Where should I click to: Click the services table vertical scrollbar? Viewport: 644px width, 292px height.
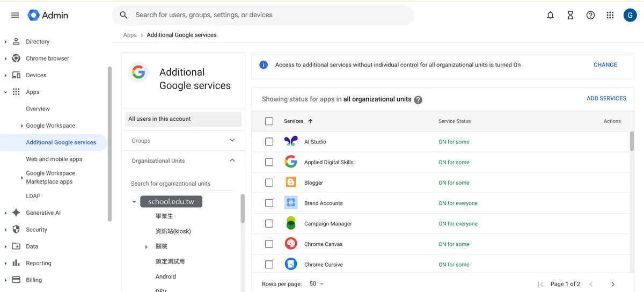tap(632, 141)
